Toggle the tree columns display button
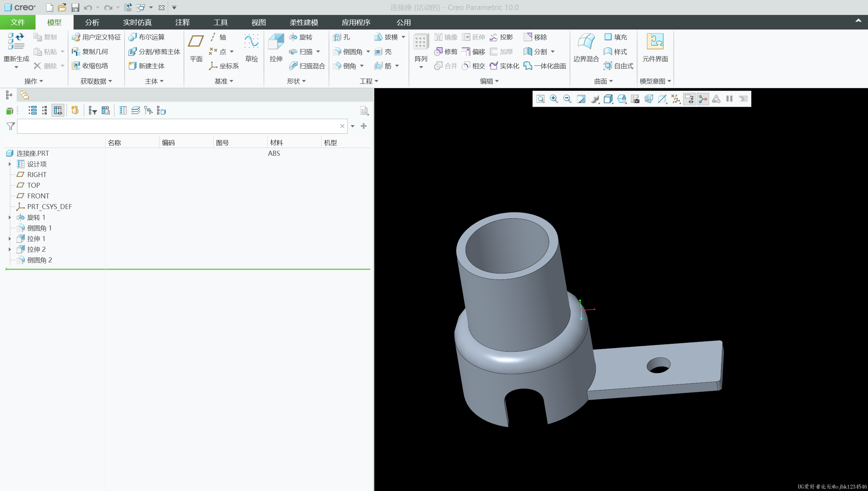 [x=58, y=111]
